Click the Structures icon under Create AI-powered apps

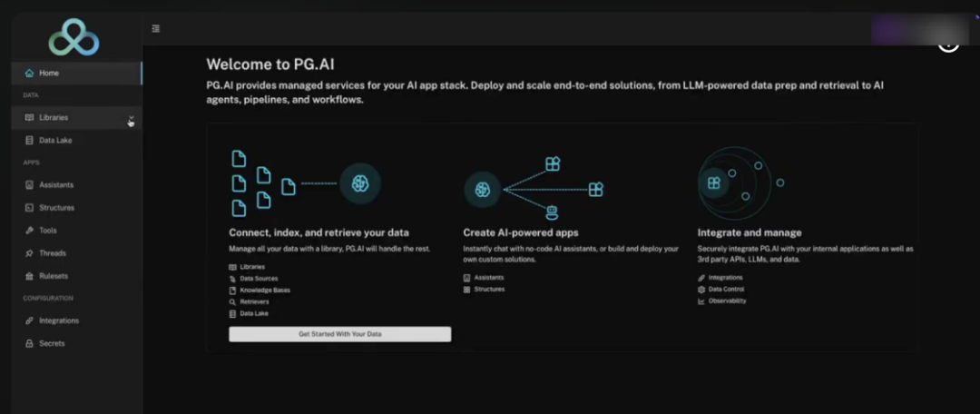[x=467, y=290]
